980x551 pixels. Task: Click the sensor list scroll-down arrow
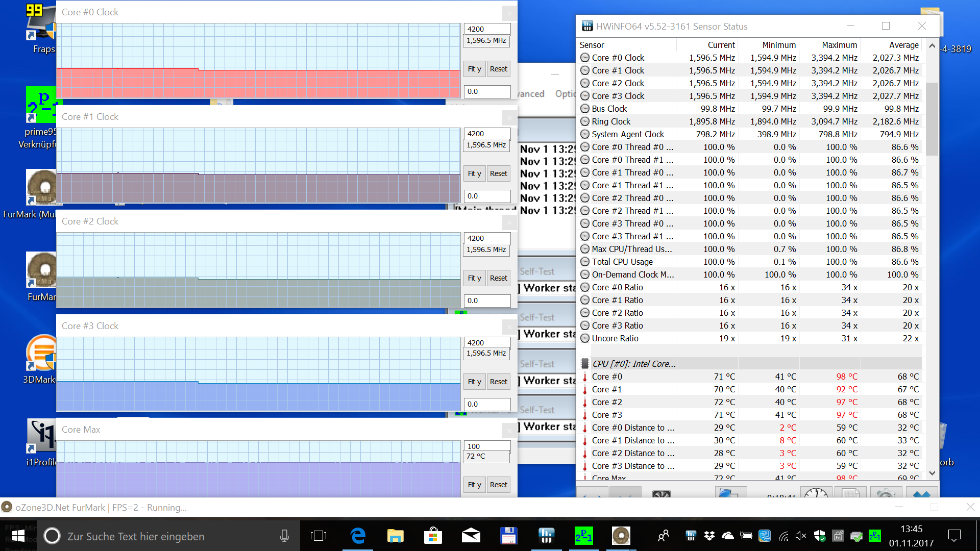932,473
